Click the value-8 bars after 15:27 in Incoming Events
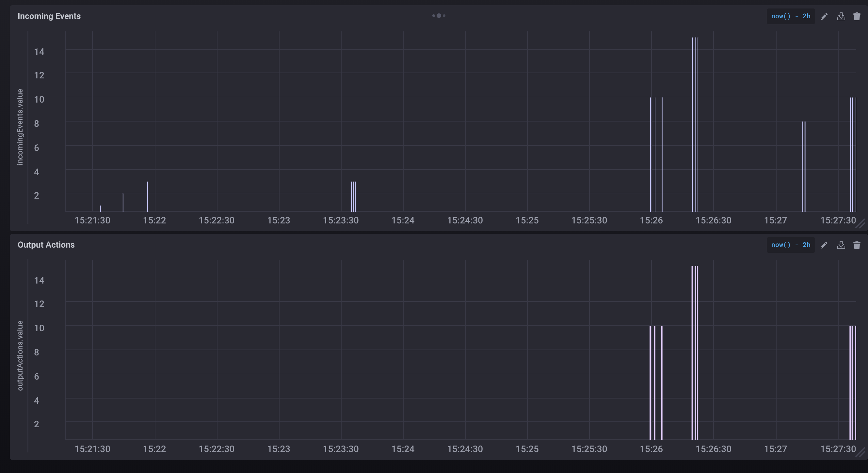Viewport: 868px width, 473px height. [804, 166]
